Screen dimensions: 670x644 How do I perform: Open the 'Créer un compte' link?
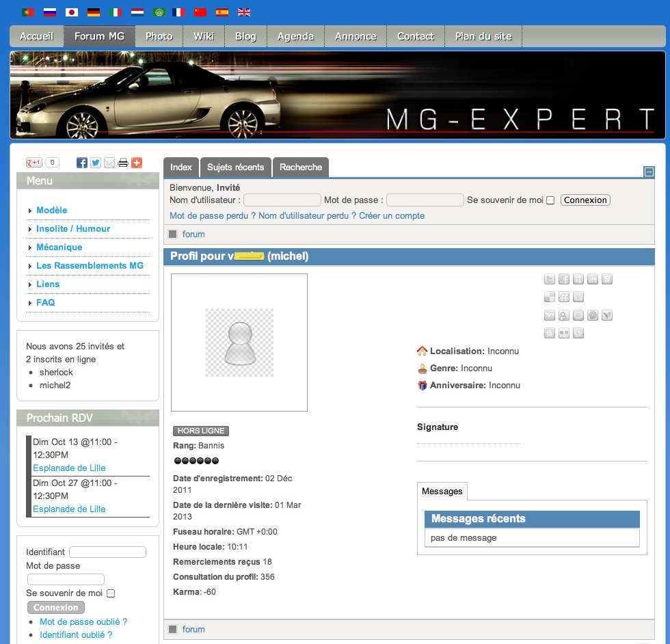click(392, 216)
